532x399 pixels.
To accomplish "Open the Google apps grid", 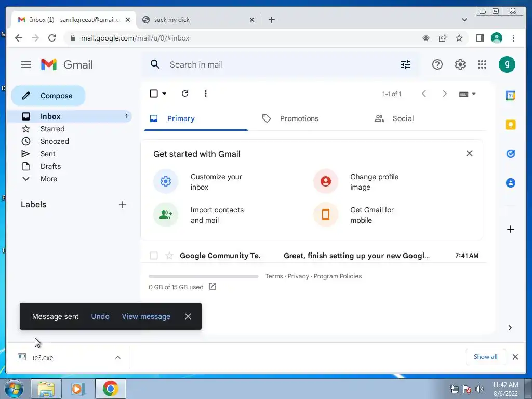I will click(482, 64).
